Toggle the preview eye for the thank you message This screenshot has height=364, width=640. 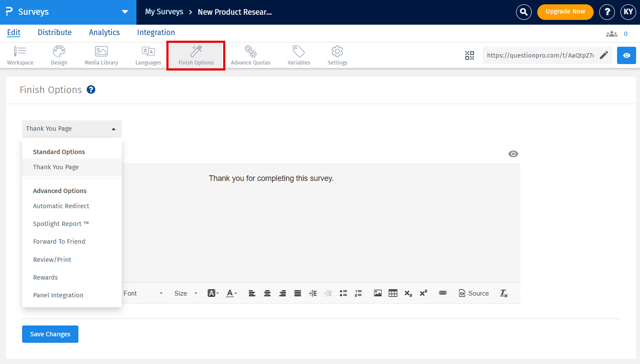click(x=513, y=154)
